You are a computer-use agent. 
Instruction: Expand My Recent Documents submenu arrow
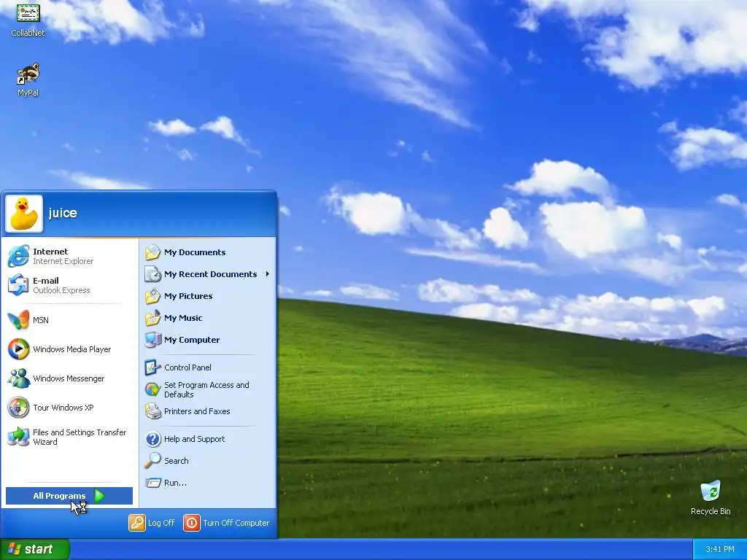point(268,274)
